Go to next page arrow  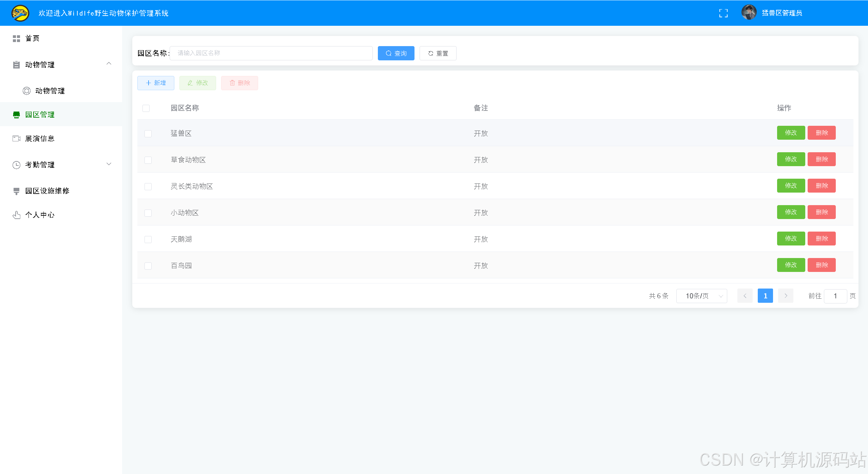coord(786,296)
